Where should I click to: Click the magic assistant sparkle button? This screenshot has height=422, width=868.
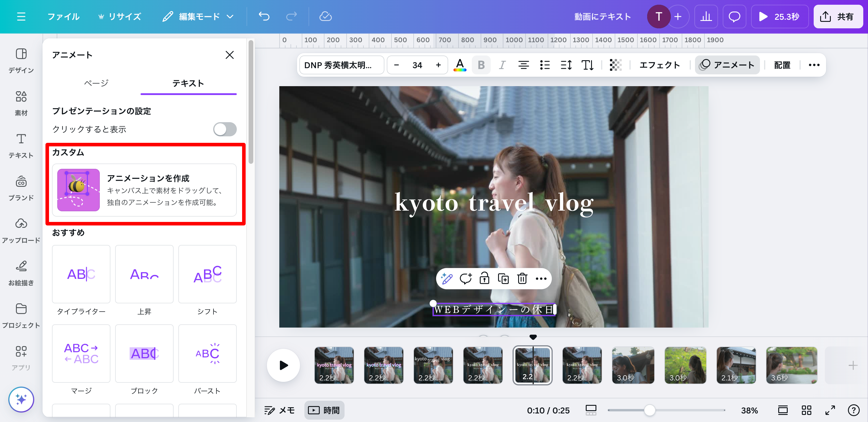click(21, 400)
